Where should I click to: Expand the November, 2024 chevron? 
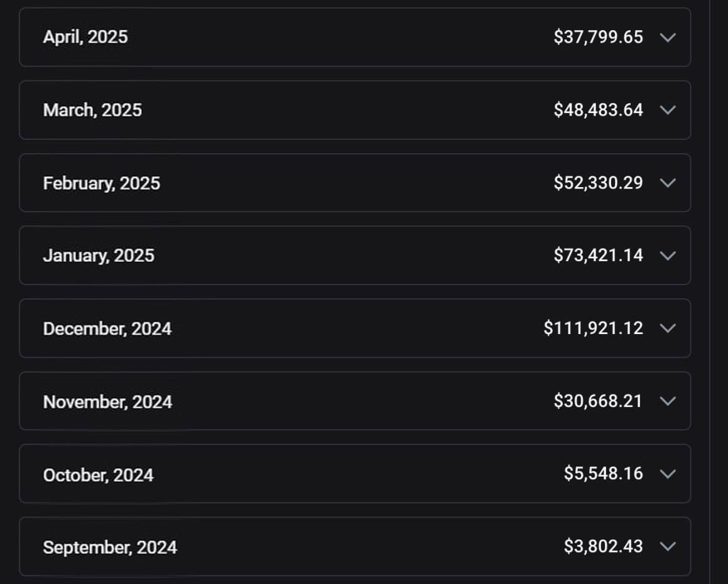(668, 401)
